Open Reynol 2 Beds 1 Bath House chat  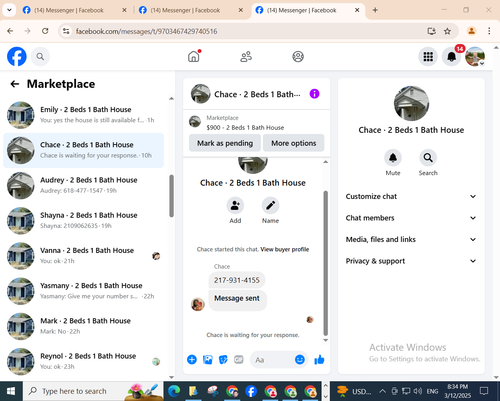coord(83,361)
